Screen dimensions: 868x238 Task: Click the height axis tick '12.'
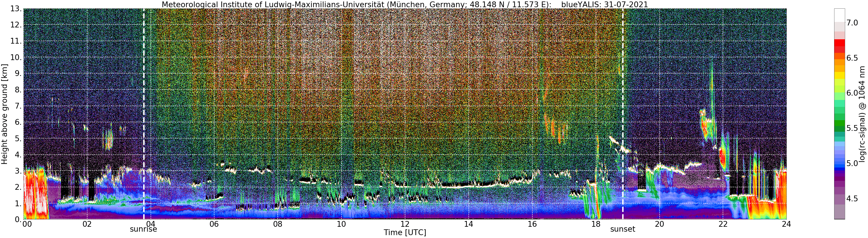coord(16,25)
